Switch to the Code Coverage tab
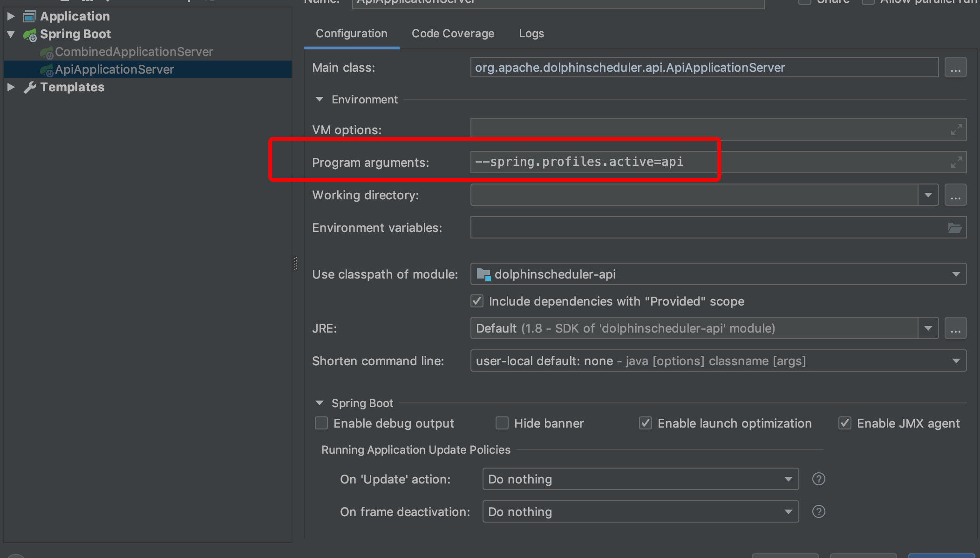This screenshot has width=980, height=558. point(453,34)
